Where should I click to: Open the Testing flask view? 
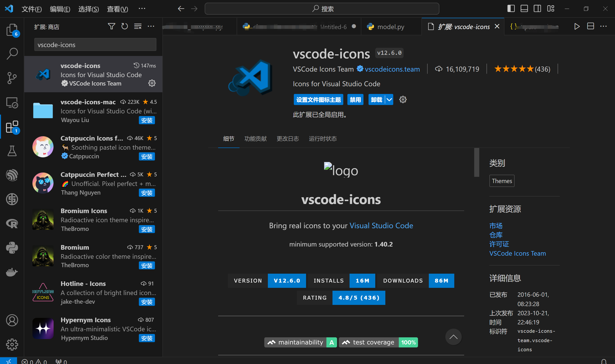(12, 151)
